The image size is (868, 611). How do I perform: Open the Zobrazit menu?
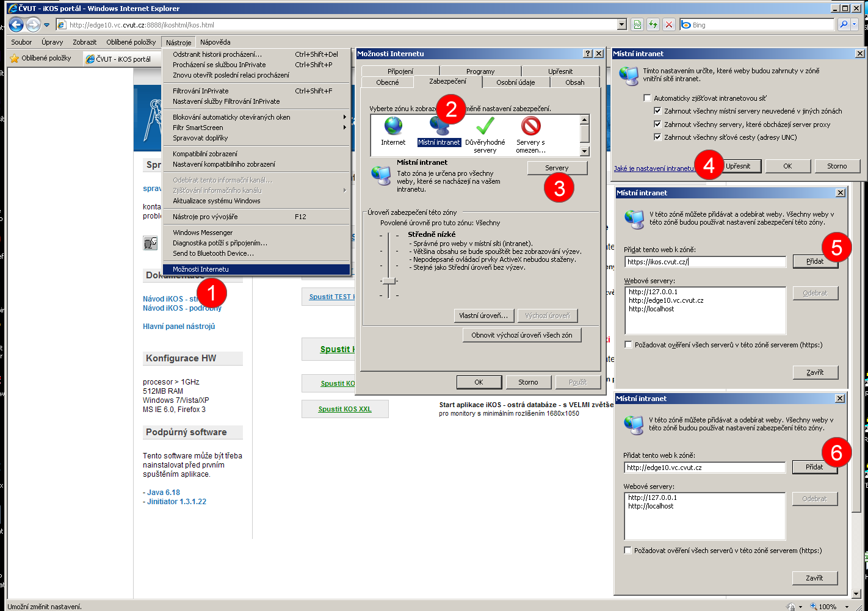tap(84, 42)
